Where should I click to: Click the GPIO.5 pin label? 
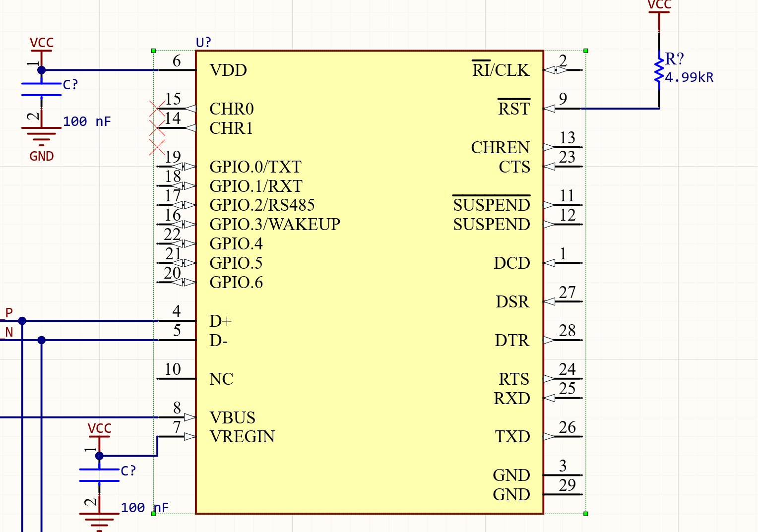click(236, 263)
